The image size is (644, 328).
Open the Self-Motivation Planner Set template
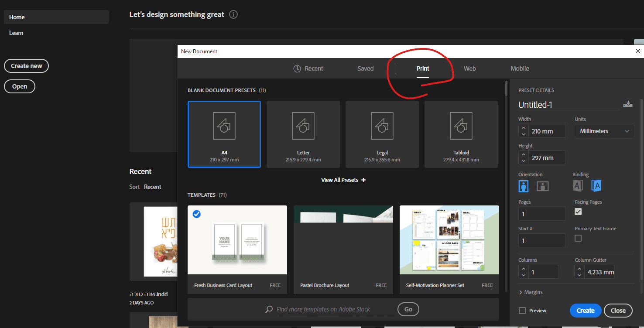point(449,249)
